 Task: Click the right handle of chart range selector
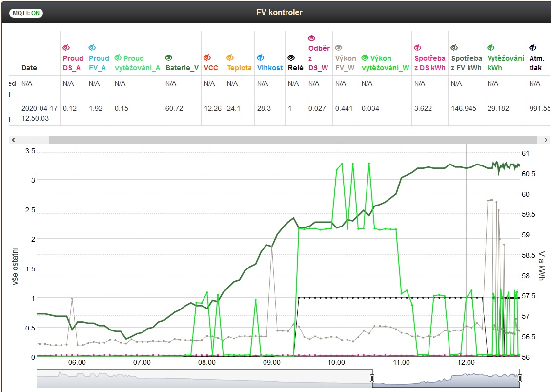click(x=520, y=378)
